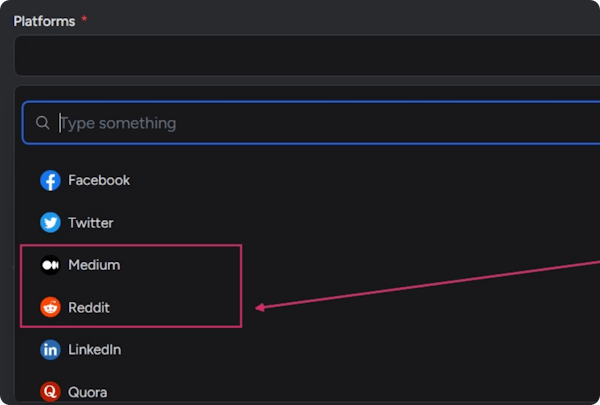
Task: Click the LinkedIn logo icon
Action: 50,350
